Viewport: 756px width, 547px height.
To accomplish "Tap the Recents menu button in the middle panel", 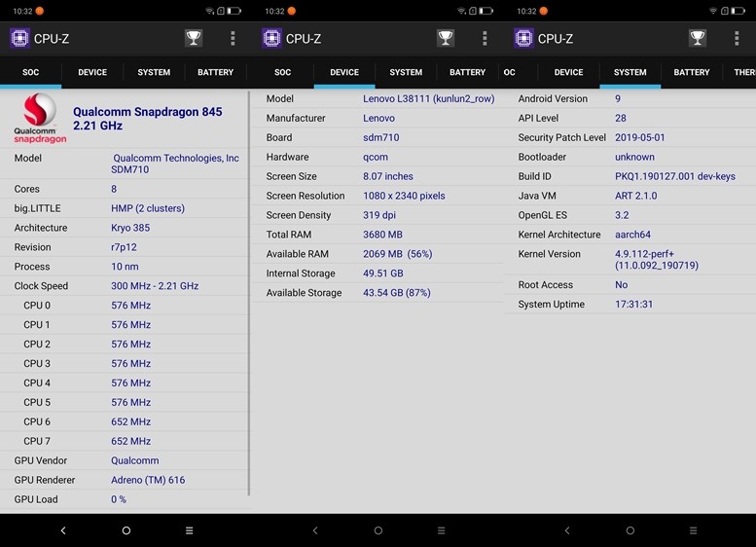I will (x=441, y=530).
